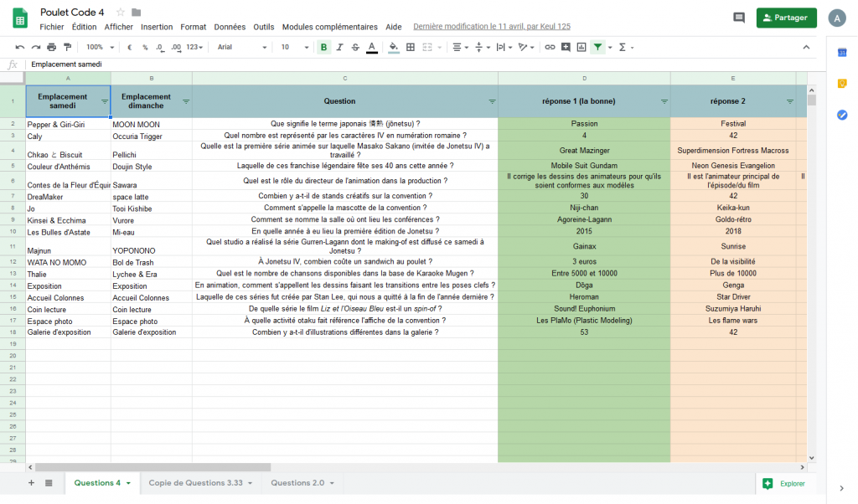Viewport: 858px width, 504px height.
Task: Open the Arial font family dropdown
Action: [242, 48]
